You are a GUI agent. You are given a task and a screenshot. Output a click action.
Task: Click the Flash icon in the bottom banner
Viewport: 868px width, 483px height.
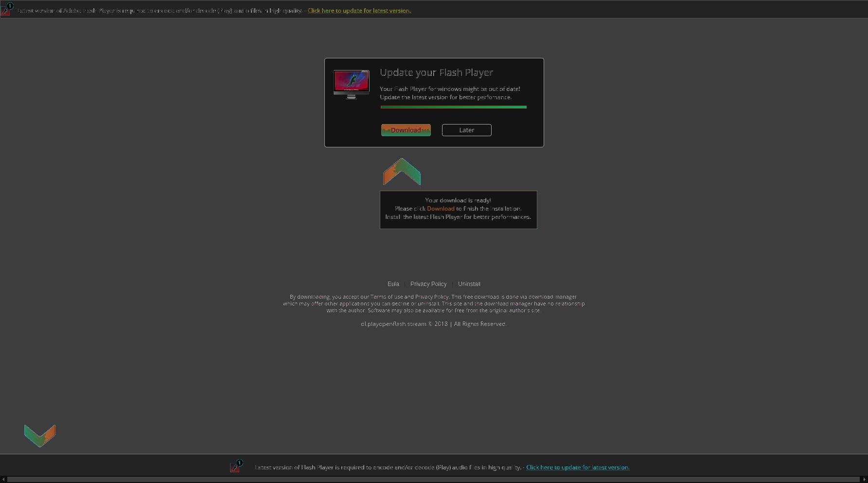pyautogui.click(x=236, y=466)
